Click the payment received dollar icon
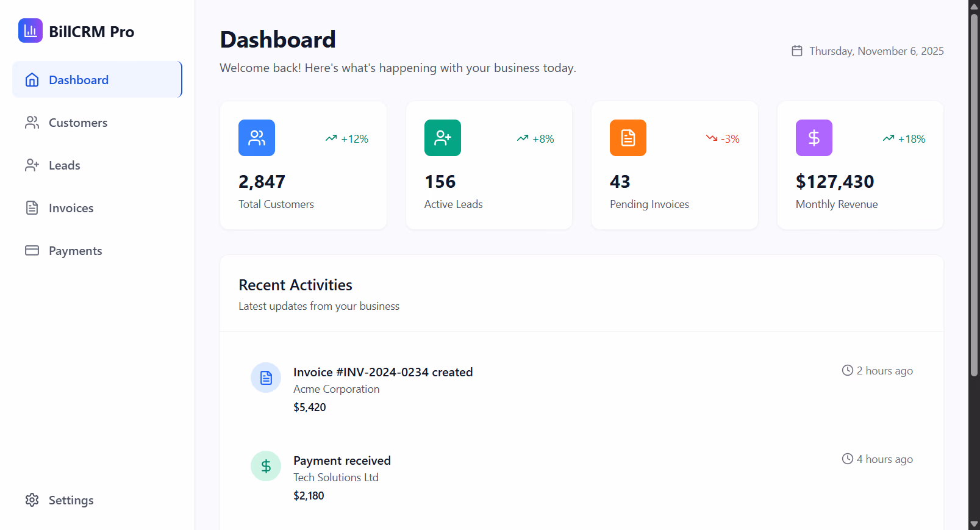The image size is (980, 530). pos(266,466)
